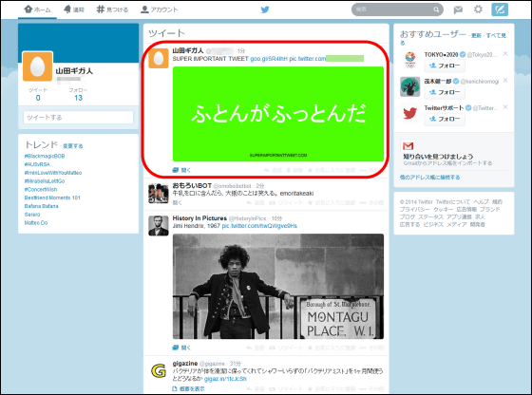Click 他のアドレス帳に接続する link
The width and height of the screenshot is (532, 395).
pos(429,178)
